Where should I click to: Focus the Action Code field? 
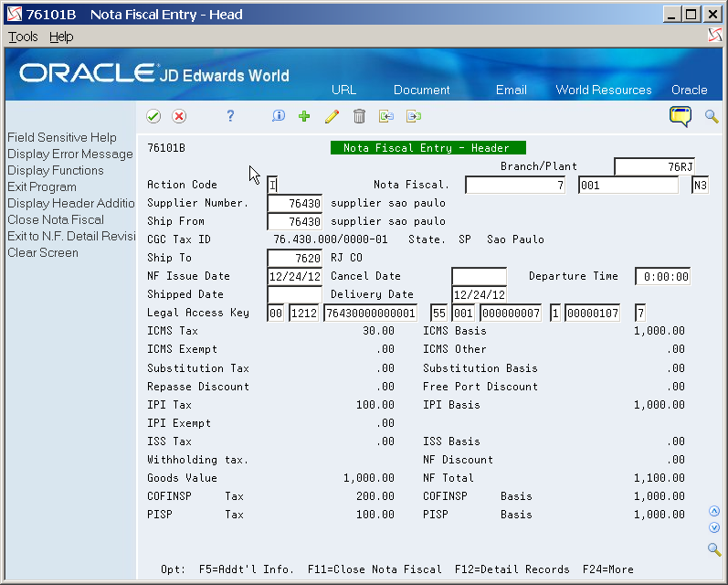(x=272, y=185)
